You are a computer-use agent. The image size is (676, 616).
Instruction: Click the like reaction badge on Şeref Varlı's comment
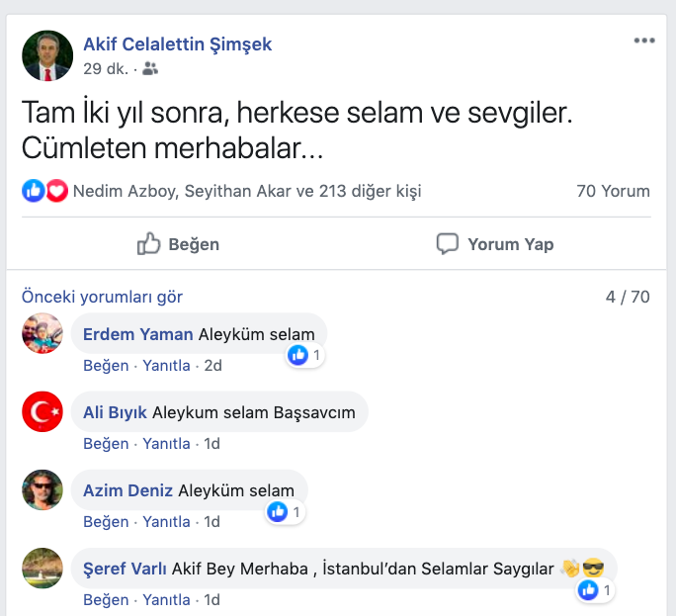pos(589,590)
